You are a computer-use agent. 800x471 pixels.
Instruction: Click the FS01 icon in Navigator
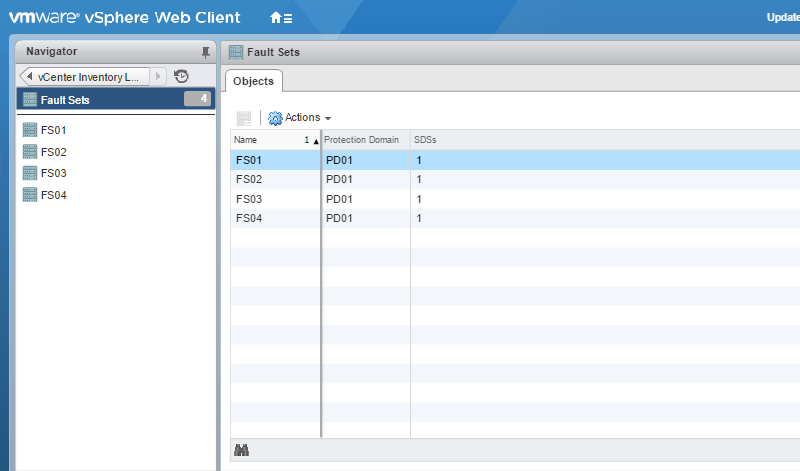tap(30, 130)
